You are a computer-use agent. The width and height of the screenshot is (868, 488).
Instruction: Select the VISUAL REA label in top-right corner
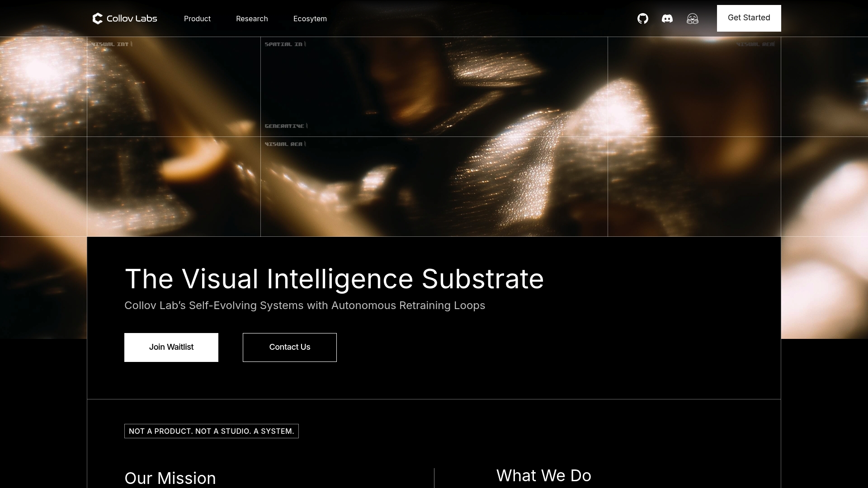[755, 44]
